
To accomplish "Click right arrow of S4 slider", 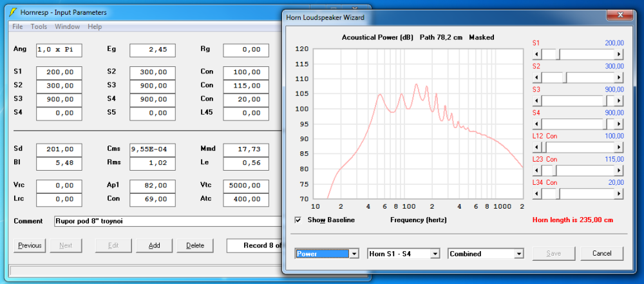I will coord(620,124).
